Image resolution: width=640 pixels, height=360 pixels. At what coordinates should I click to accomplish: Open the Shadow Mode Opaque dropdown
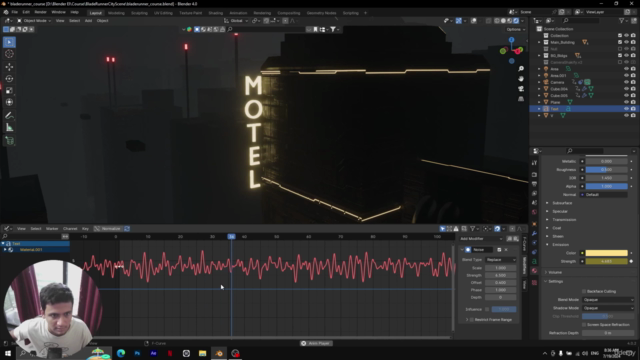[x=608, y=308]
